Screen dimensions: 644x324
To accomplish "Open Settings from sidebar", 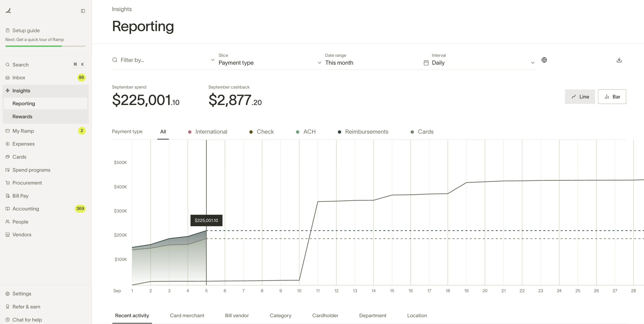I will click(x=22, y=294).
